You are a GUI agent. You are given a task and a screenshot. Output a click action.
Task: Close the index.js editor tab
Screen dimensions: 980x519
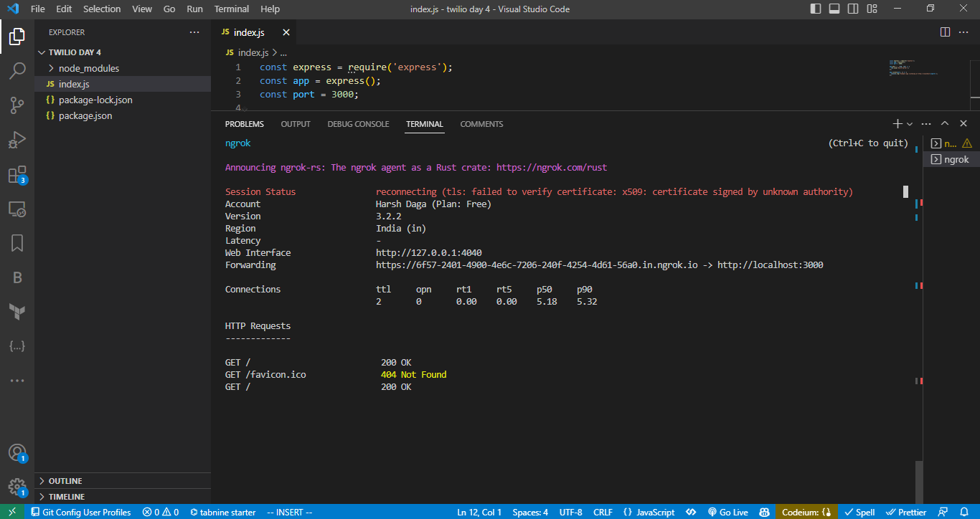(x=286, y=32)
